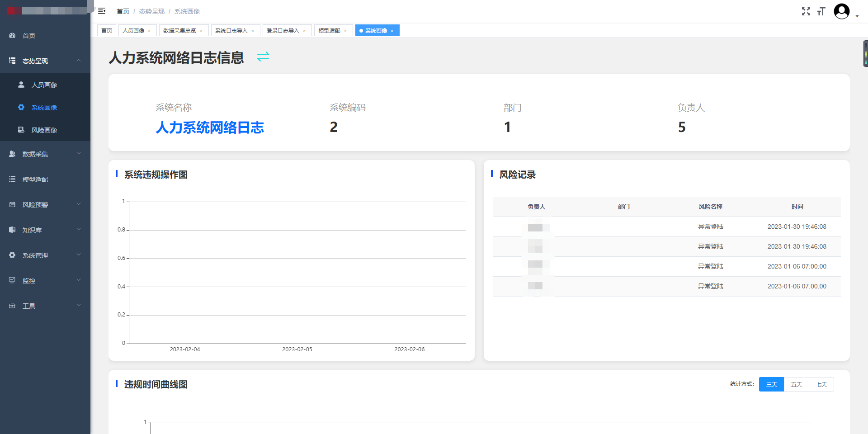Viewport: 868px width, 434px height.
Task: Click the 风险画像 sidebar icon
Action: pos(21,130)
